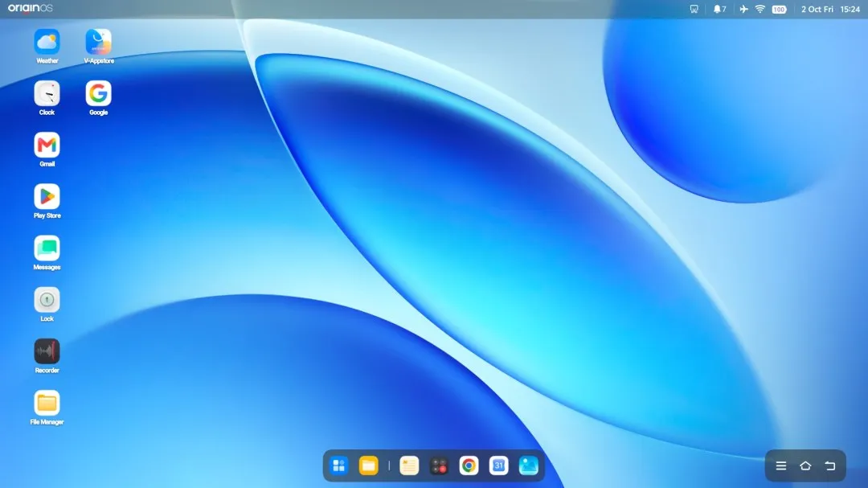The image size is (868, 488).
Task: Launch Chrome from the dock
Action: click(469, 465)
